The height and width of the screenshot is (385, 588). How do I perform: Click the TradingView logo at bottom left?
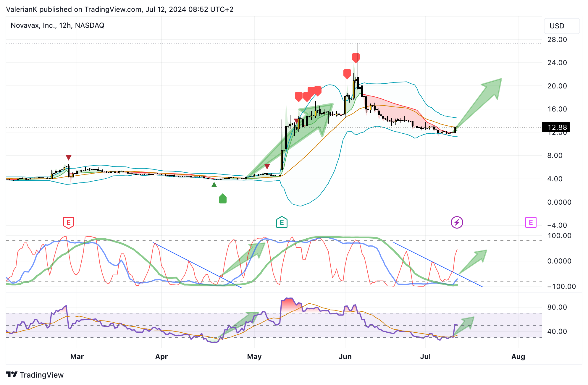point(12,375)
